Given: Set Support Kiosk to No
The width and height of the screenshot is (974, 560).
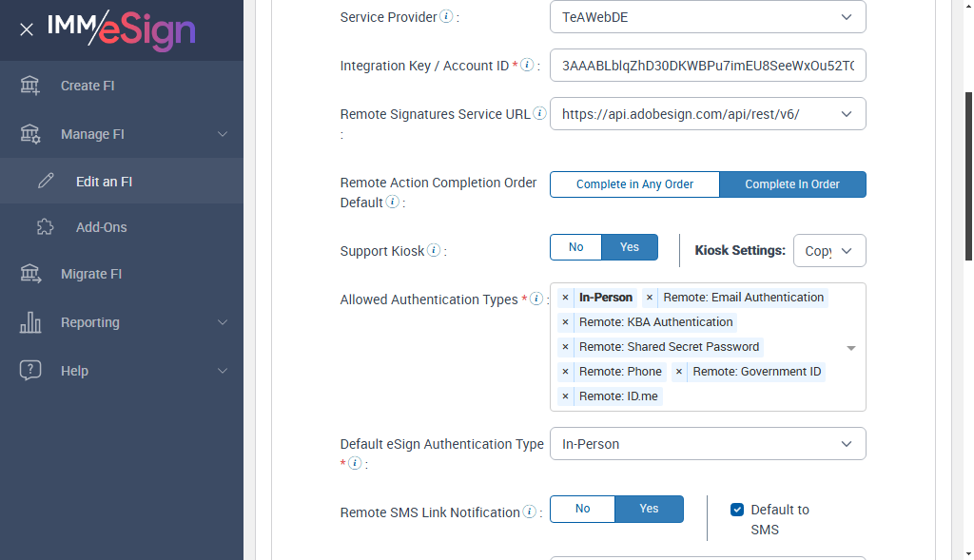Looking at the screenshot, I should coord(575,247).
